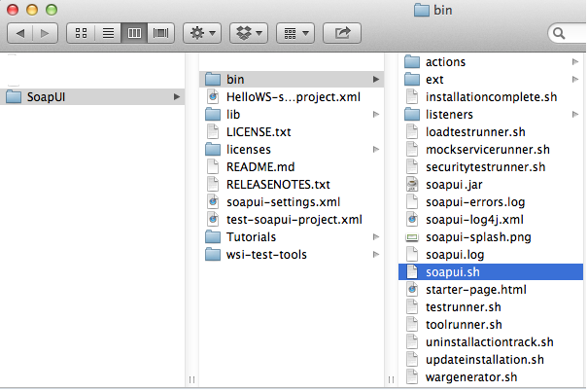Expand Tutorials folder via its arrow

376,237
